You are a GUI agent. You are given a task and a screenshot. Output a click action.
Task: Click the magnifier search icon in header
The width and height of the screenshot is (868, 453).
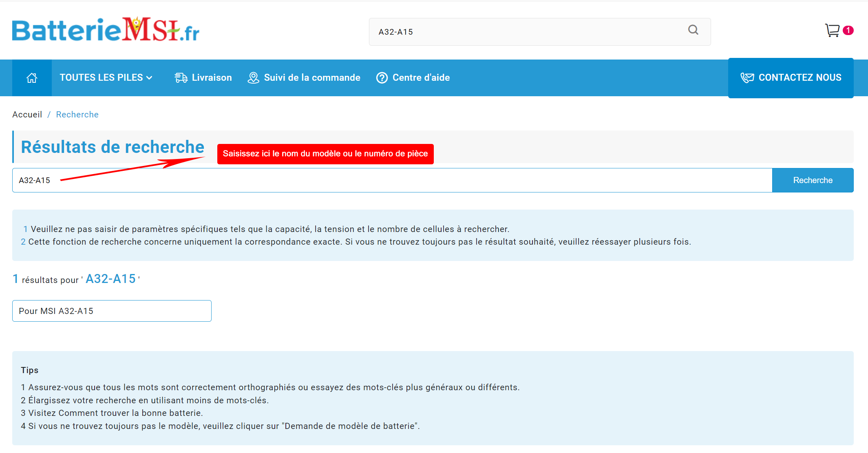(693, 30)
